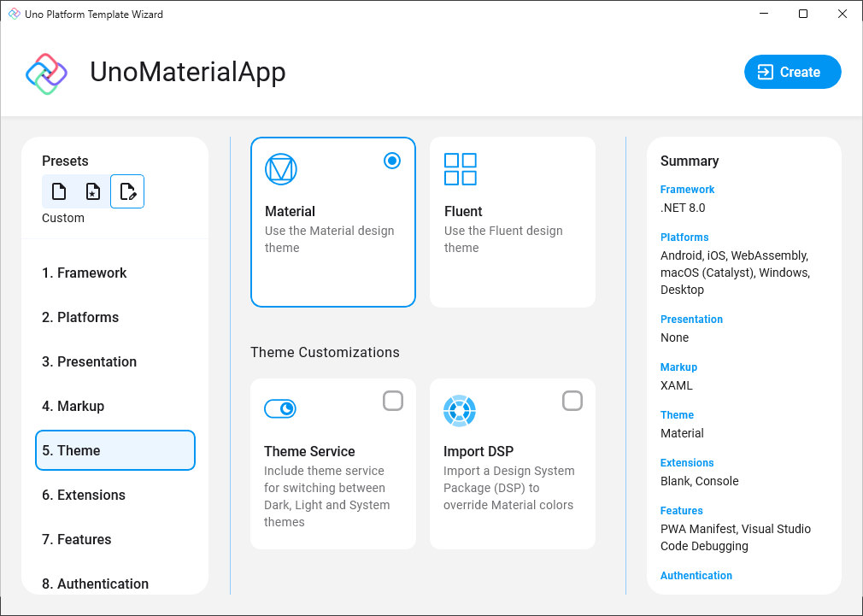Select the custom preset pencil icon
The image size is (863, 616).
(x=126, y=191)
